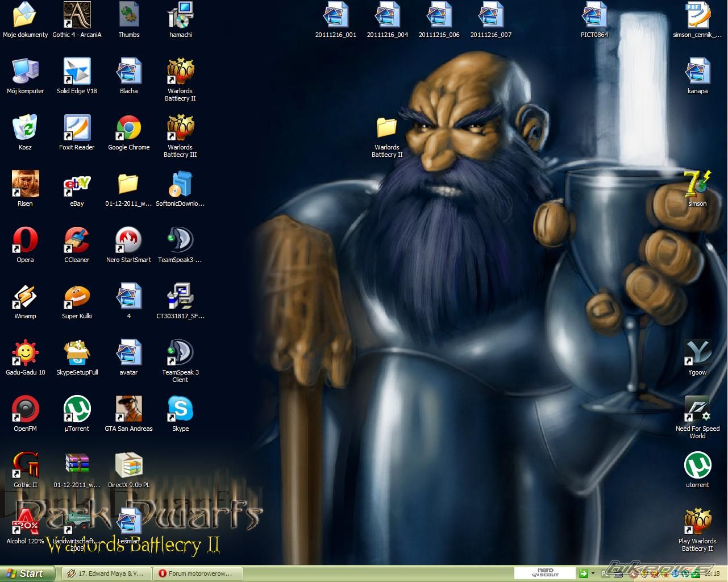Image resolution: width=728 pixels, height=582 pixels.
Task: Launch Super Kulki game shortcut
Action: 77,297
